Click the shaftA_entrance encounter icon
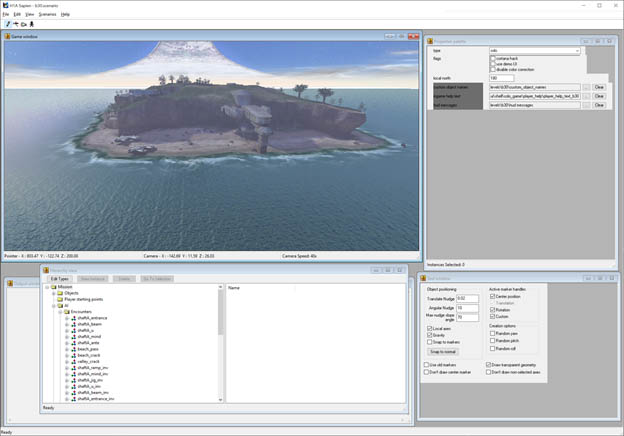 tap(74, 318)
